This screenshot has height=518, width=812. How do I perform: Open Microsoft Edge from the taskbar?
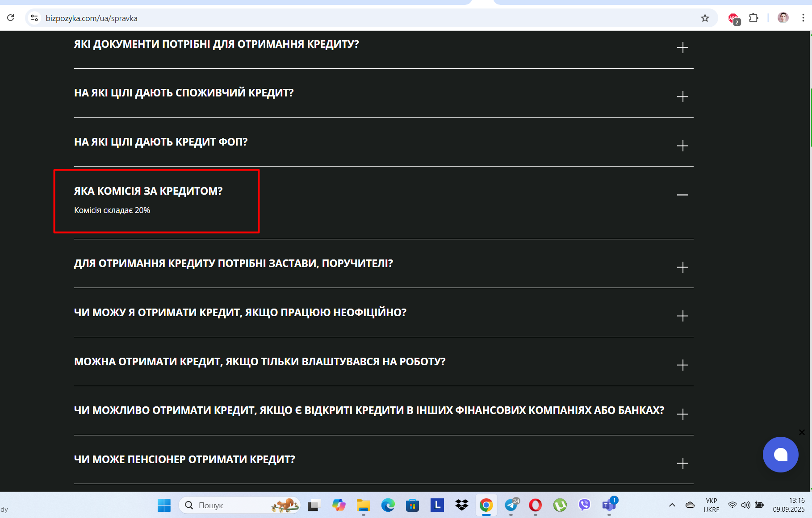(x=388, y=505)
